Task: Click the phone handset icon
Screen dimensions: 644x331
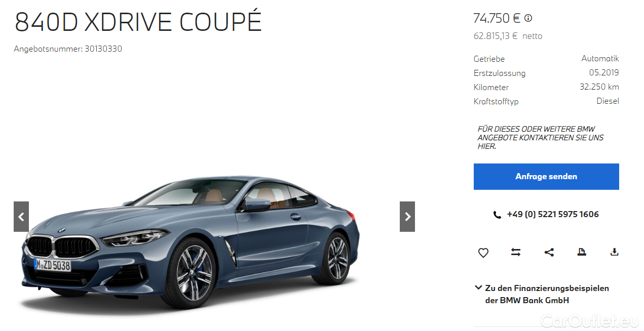Action: (x=497, y=215)
